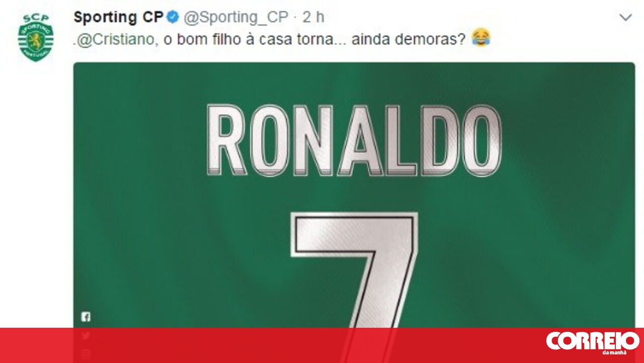Click the SCP letters atop the crest

click(36, 18)
